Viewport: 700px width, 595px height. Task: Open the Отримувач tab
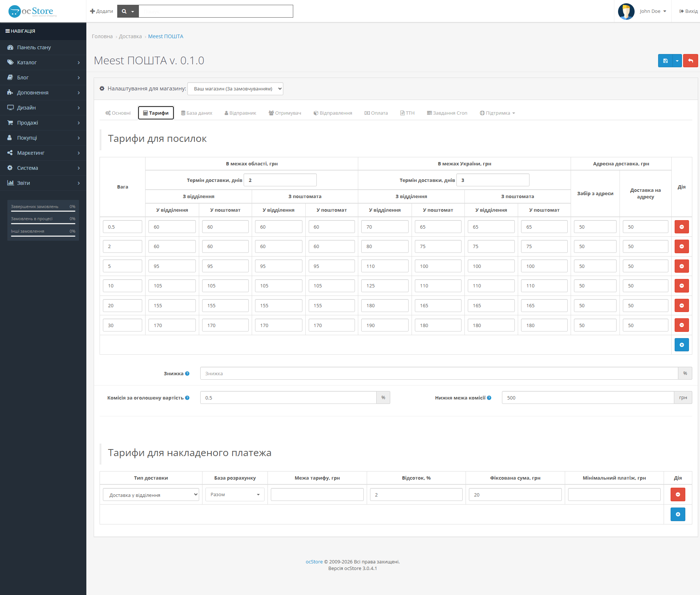click(x=285, y=113)
